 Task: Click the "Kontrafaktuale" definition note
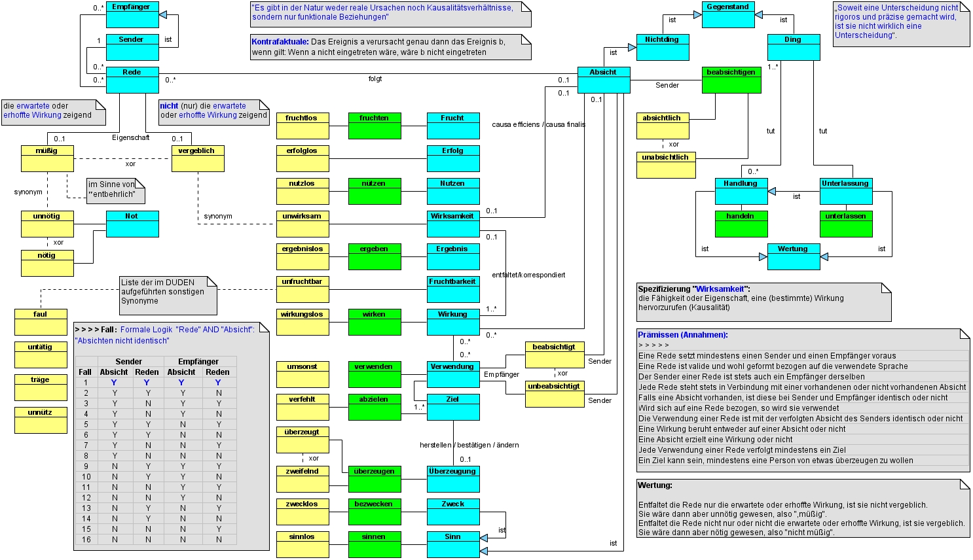(x=390, y=47)
